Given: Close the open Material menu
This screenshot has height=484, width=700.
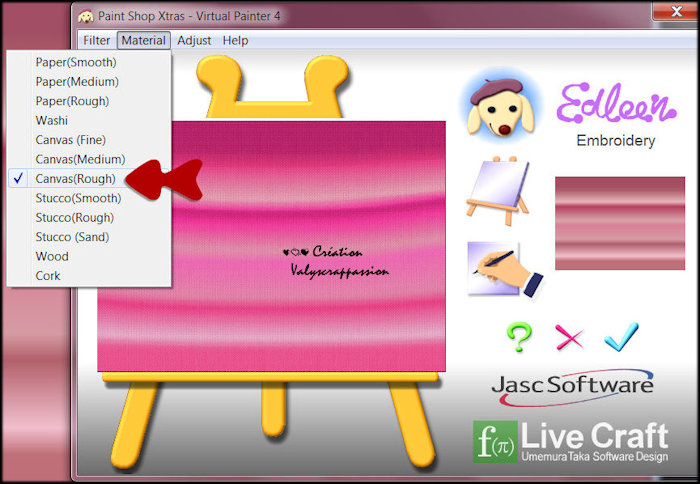Looking at the screenshot, I should 144,40.
